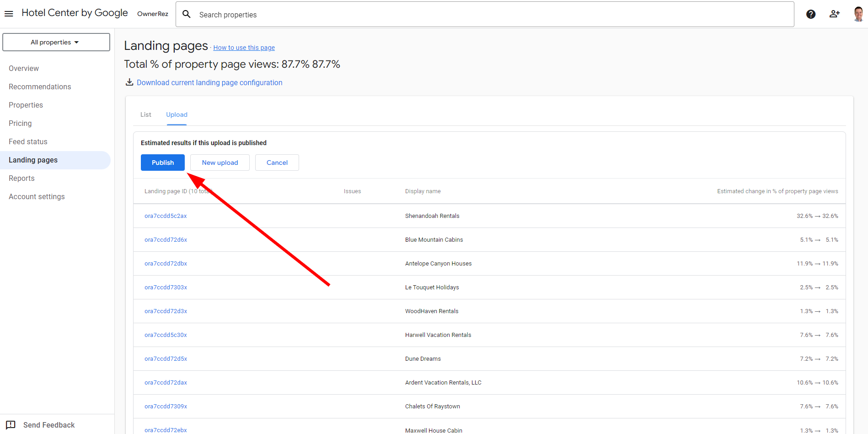Open the hamburger main menu

click(x=9, y=14)
